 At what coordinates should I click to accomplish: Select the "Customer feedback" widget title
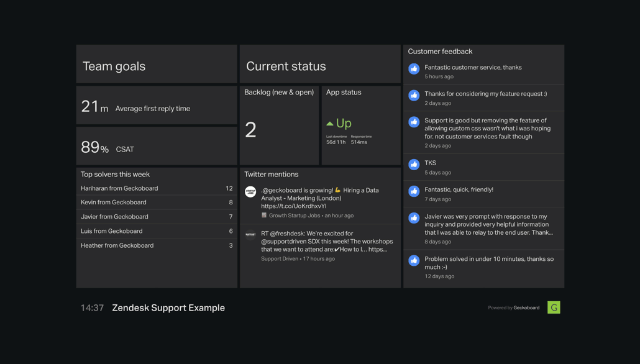(440, 52)
